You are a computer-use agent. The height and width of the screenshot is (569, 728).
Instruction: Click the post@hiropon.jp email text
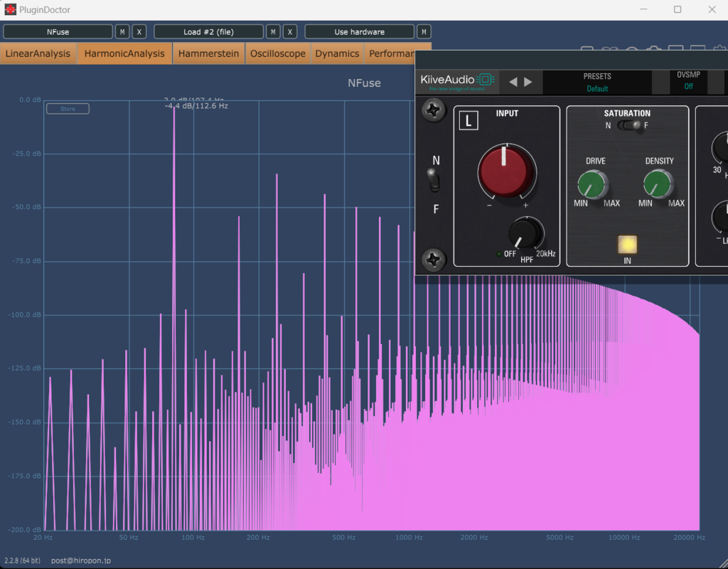(x=81, y=560)
